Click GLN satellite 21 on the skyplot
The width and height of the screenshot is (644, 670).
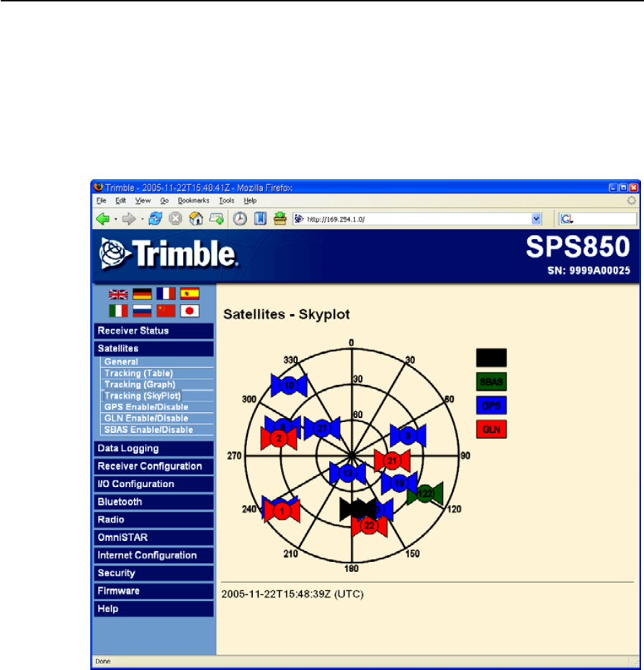(392, 460)
